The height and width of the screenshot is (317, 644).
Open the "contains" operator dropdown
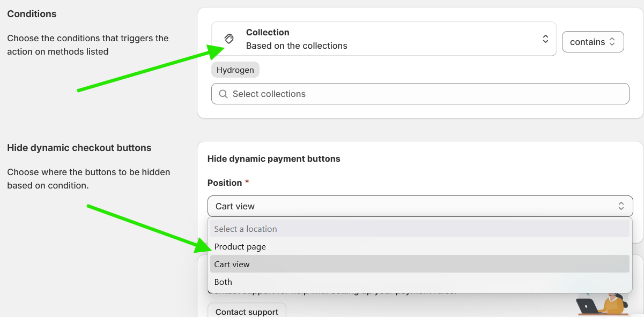pyautogui.click(x=592, y=42)
